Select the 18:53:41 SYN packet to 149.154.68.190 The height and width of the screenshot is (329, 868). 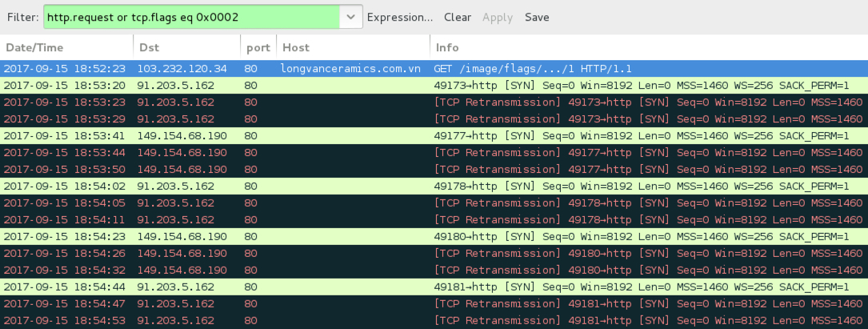click(x=434, y=136)
